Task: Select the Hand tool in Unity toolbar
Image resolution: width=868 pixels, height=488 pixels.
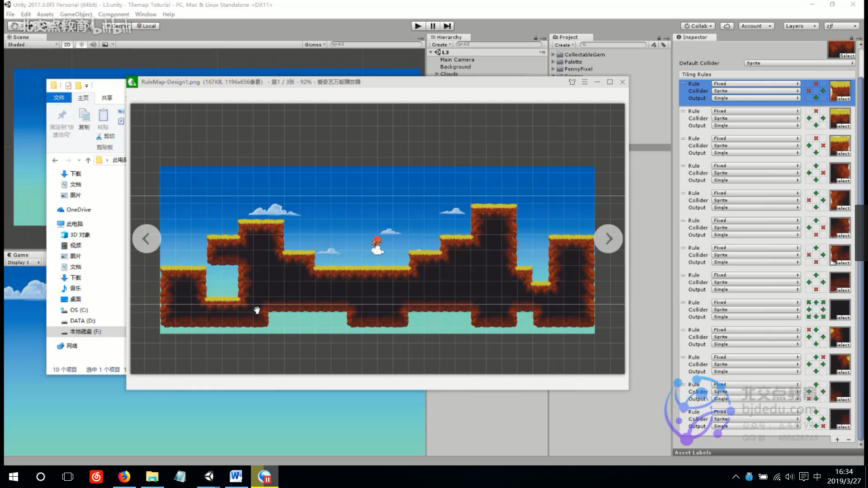Action: coord(14,26)
